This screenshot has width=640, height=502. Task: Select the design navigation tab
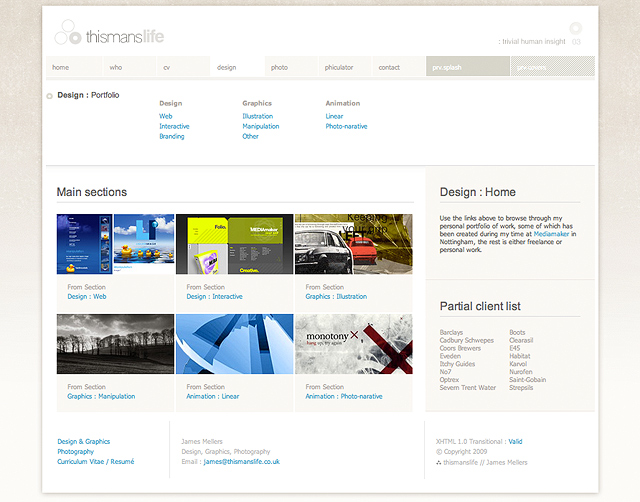tap(238, 67)
